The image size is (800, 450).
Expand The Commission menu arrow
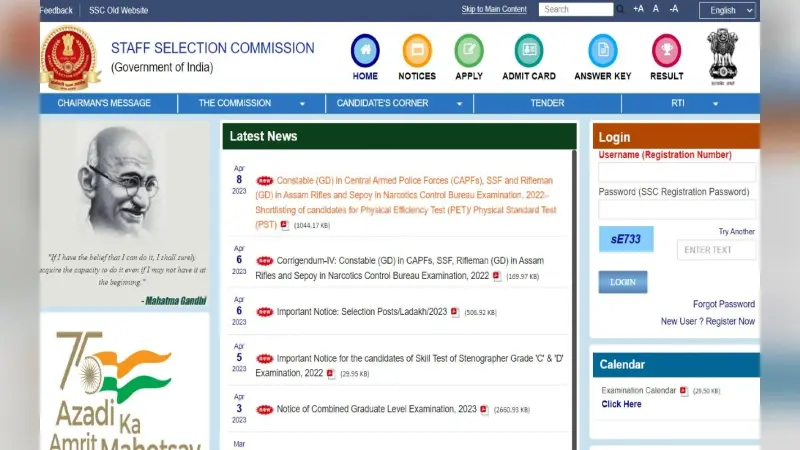click(x=302, y=104)
